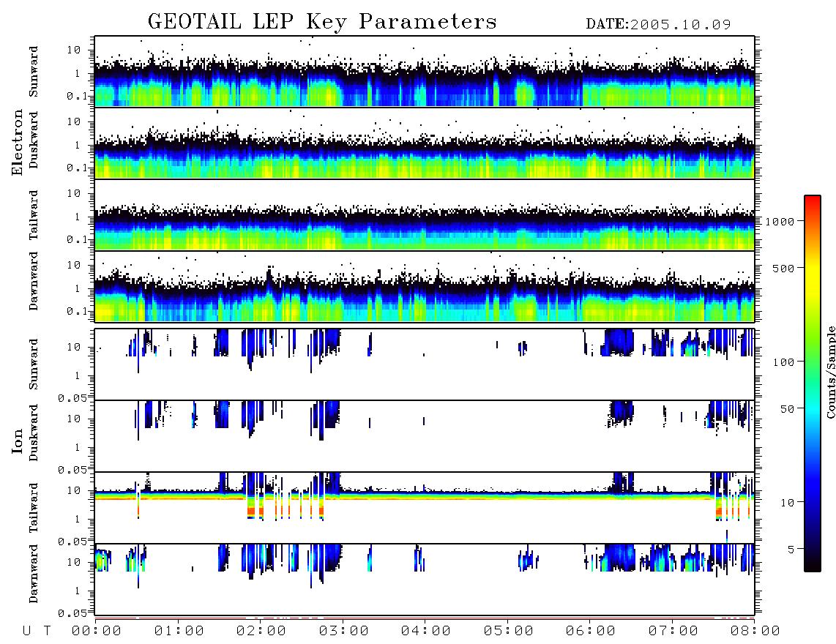Click the 00:00 time tick label
Screen dimensions: 836x644
97,632
